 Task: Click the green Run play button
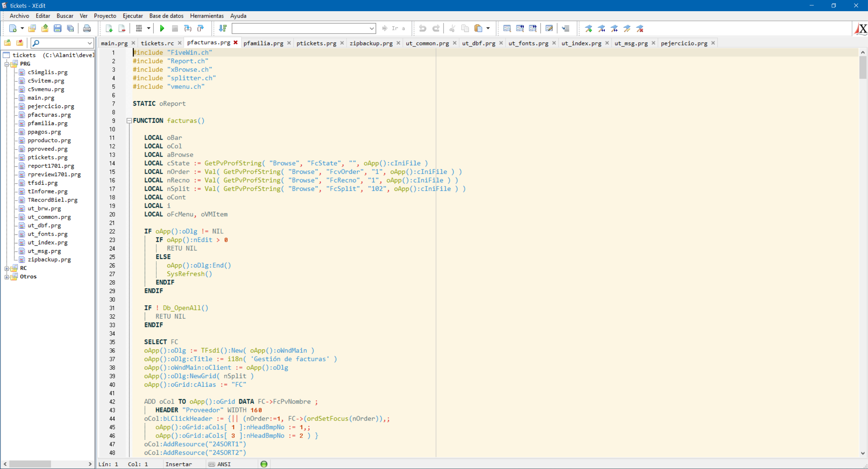[162, 28]
